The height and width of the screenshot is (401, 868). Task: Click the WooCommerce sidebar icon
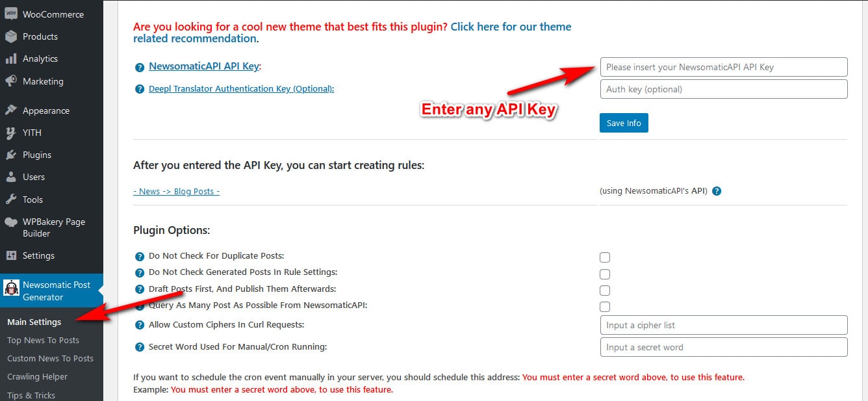[11, 14]
